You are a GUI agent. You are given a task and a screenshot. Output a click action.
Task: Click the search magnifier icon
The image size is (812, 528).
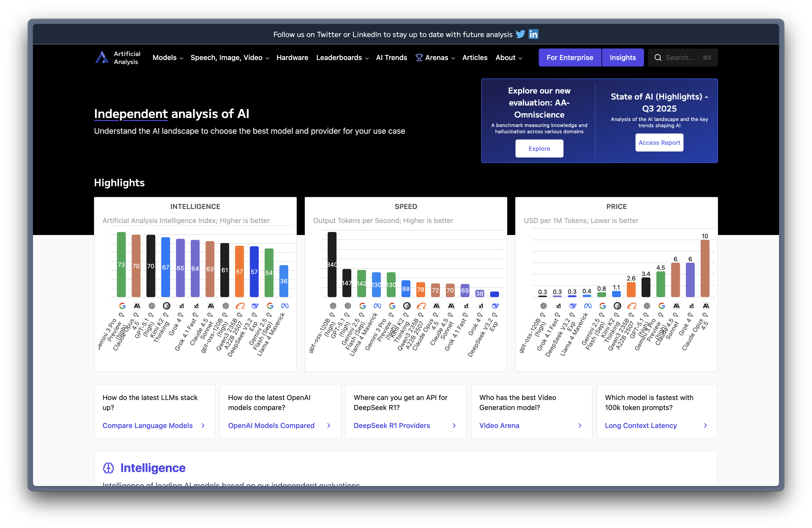point(658,58)
